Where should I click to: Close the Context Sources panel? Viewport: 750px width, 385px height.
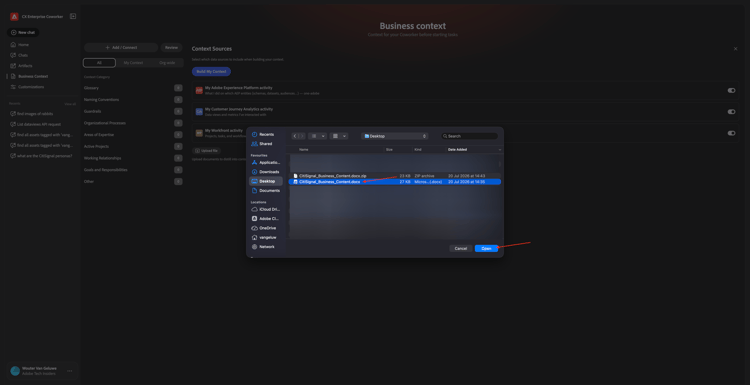(735, 49)
